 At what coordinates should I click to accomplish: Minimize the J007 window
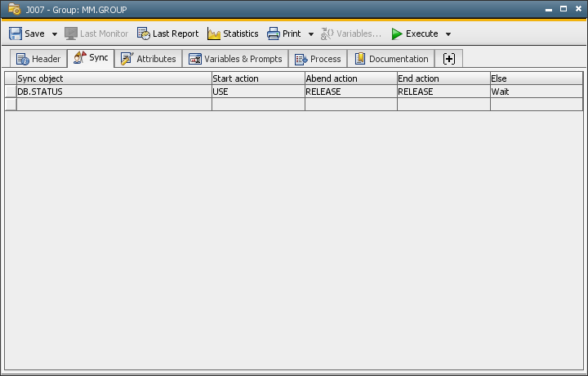[x=549, y=9]
